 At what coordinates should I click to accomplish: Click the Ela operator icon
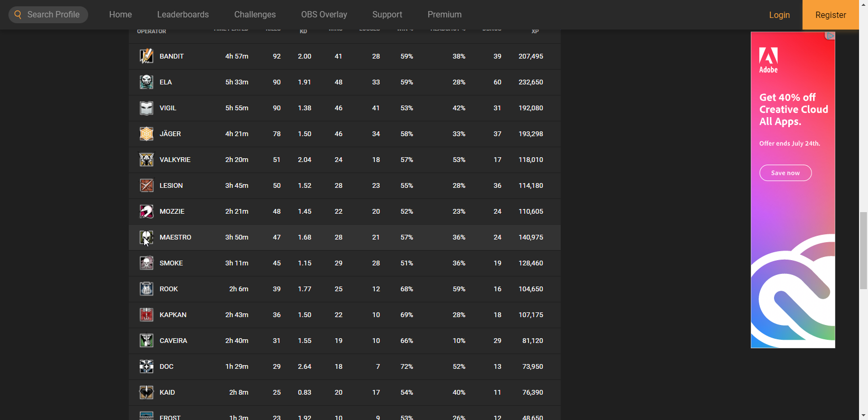[x=146, y=82]
